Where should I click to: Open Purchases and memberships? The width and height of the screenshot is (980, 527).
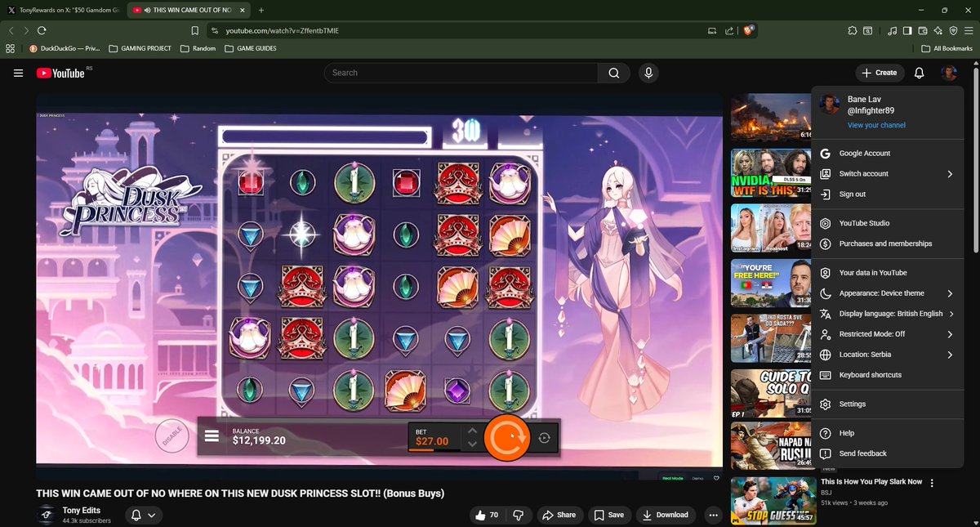pos(888,243)
